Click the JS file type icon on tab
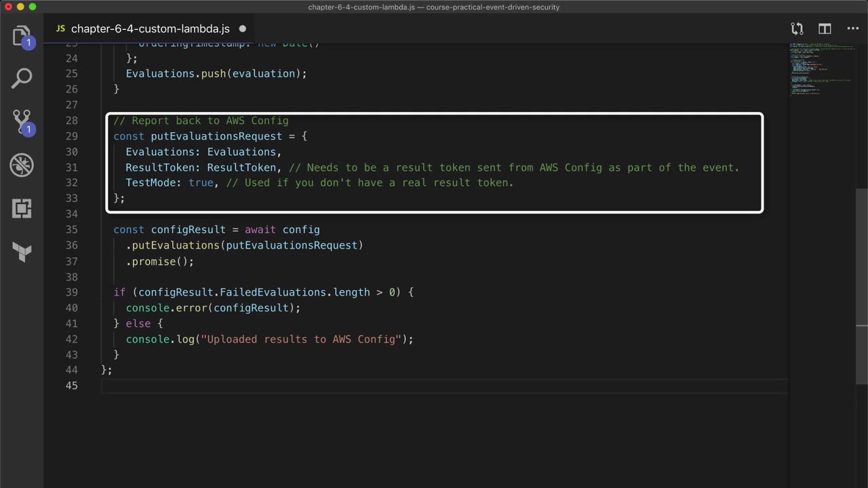This screenshot has height=488, width=868. pyautogui.click(x=60, y=28)
